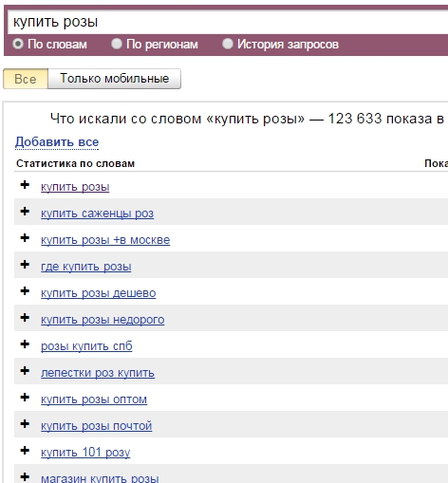
Task: Switch to the 'Все' tab
Action: [26, 79]
